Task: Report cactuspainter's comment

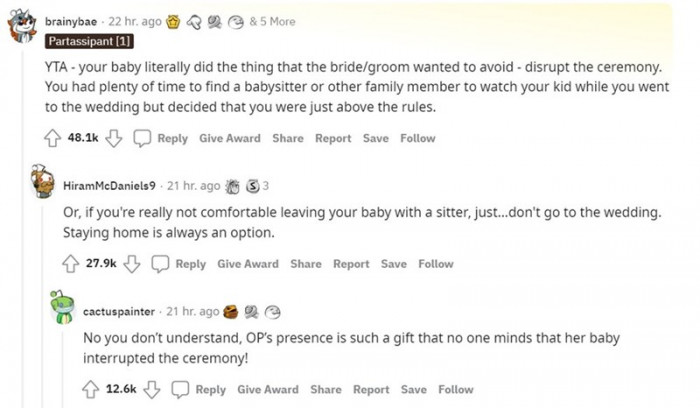Action: 370,389
